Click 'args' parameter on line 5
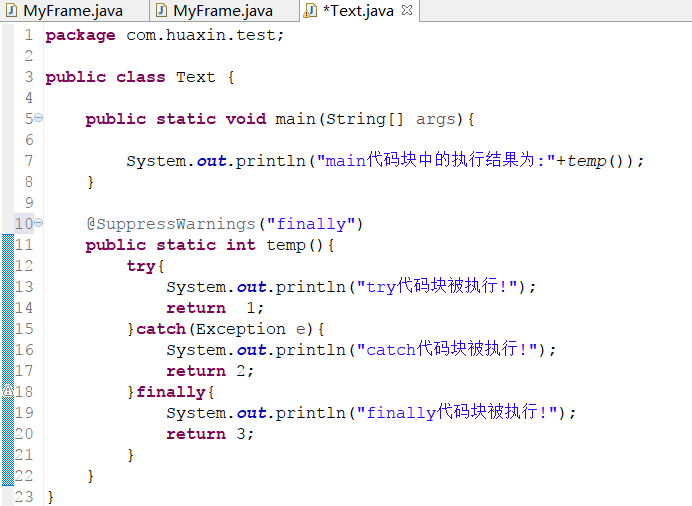692x506 pixels. tap(436, 119)
